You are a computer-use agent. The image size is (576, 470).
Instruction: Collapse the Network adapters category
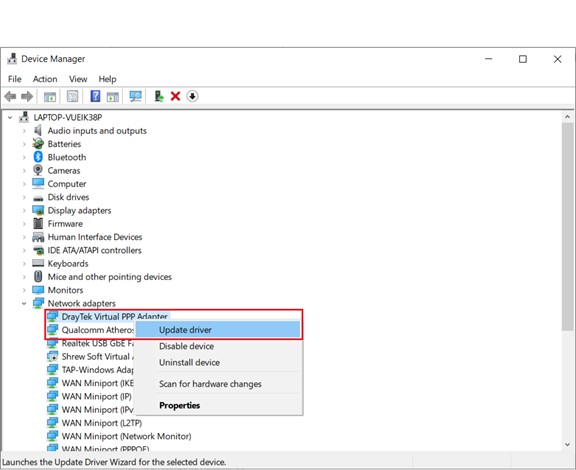pyautogui.click(x=24, y=303)
